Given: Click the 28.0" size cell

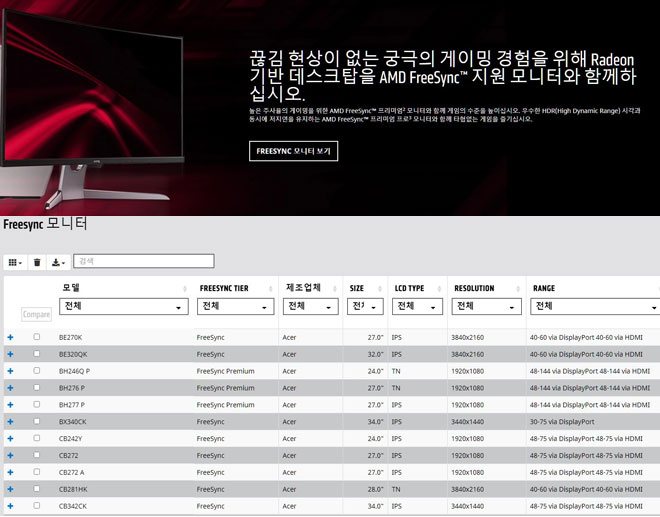Looking at the screenshot, I should 375,490.
